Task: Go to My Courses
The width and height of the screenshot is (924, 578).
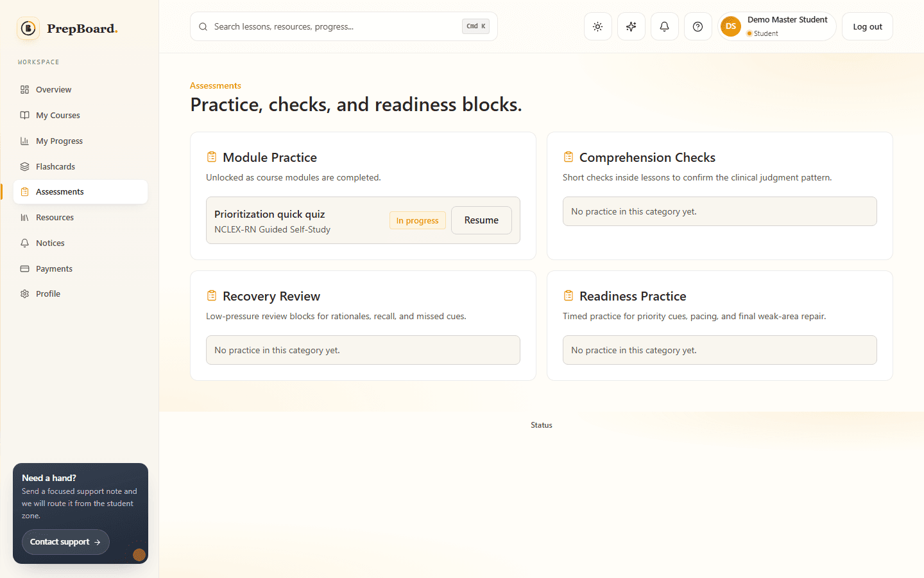Action: pyautogui.click(x=80, y=115)
